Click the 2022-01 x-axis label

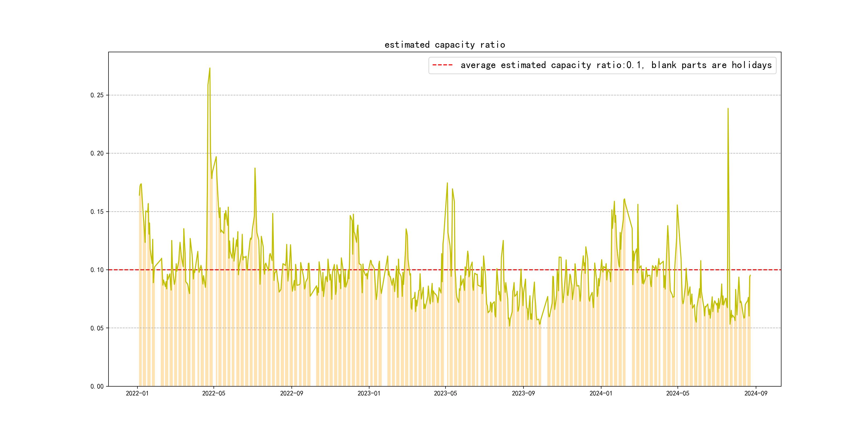137,394
